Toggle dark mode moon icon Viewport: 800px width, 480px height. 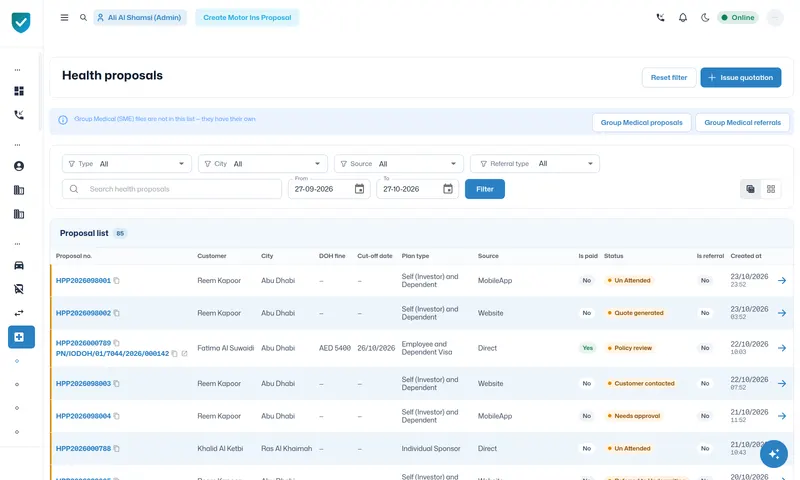pos(705,17)
